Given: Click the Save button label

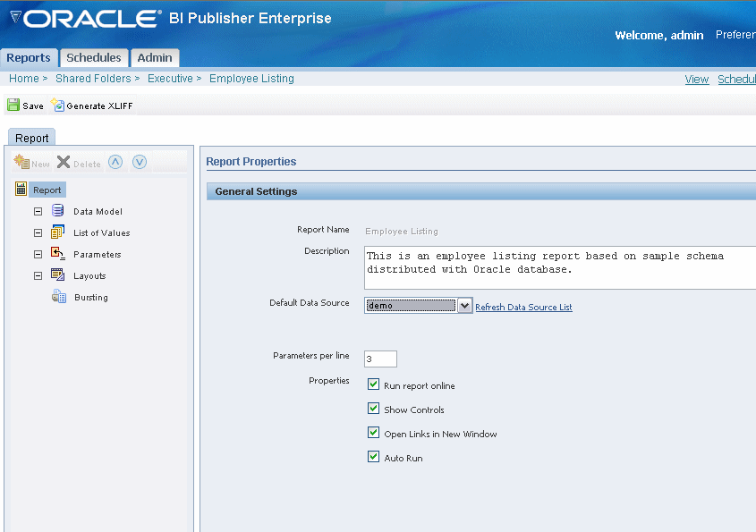Looking at the screenshot, I should click(x=33, y=106).
